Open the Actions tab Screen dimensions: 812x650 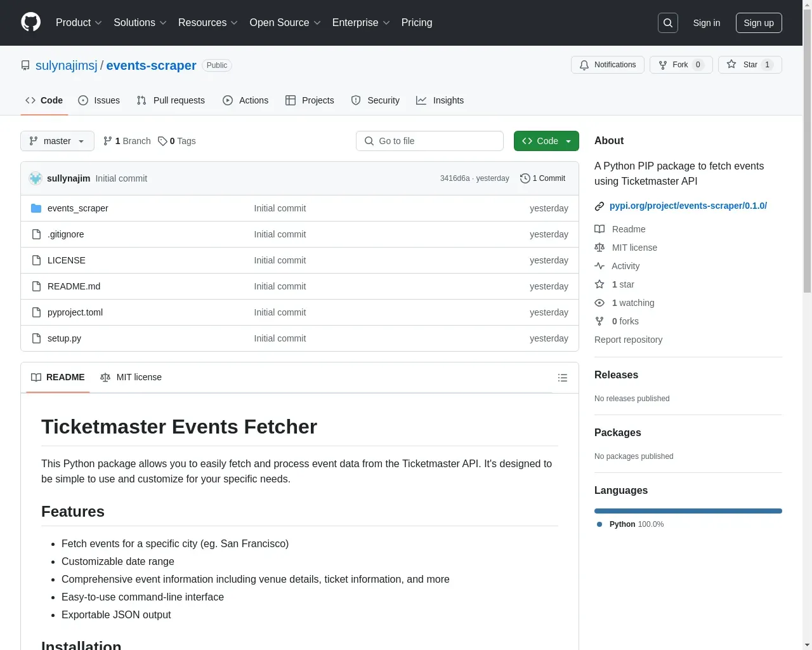(246, 100)
